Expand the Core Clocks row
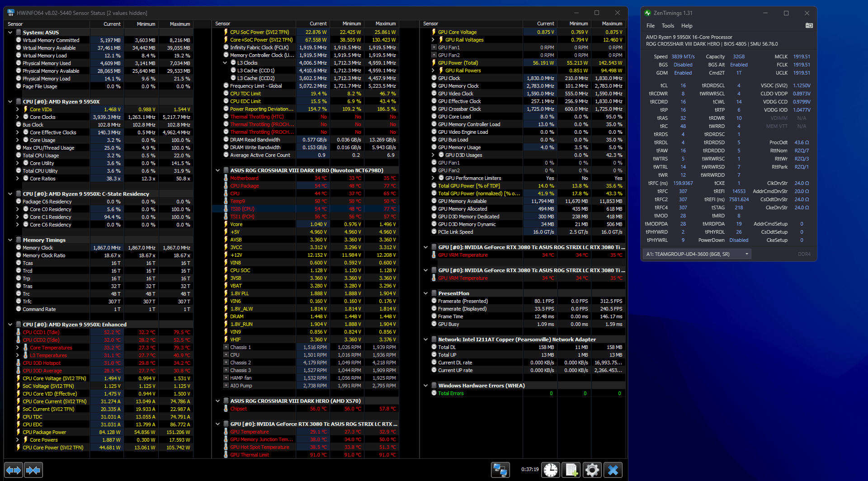The image size is (868, 481). coord(18,117)
